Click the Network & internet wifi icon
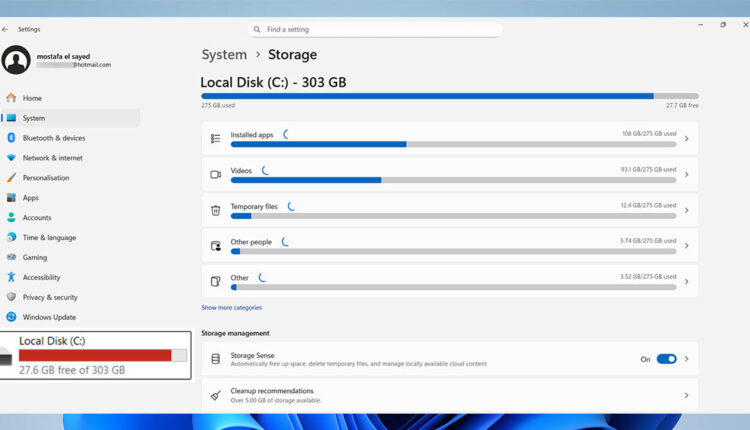 pyautogui.click(x=11, y=158)
